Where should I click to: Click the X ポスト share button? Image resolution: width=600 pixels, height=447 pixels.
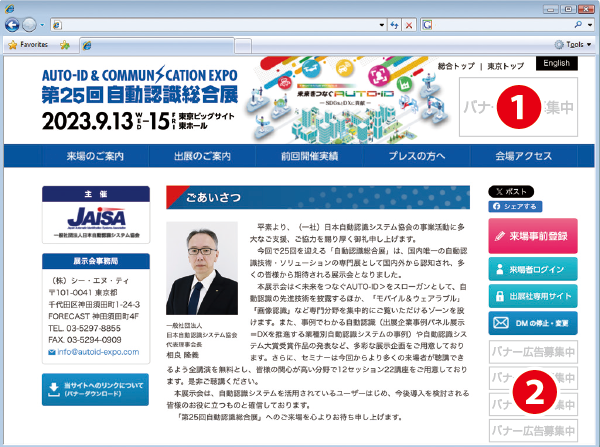[x=511, y=192]
